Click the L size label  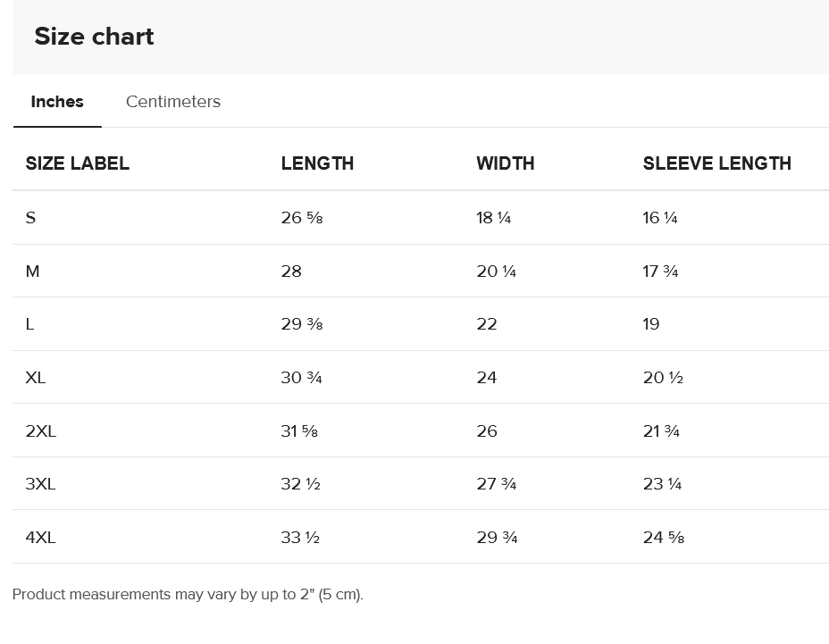30,324
